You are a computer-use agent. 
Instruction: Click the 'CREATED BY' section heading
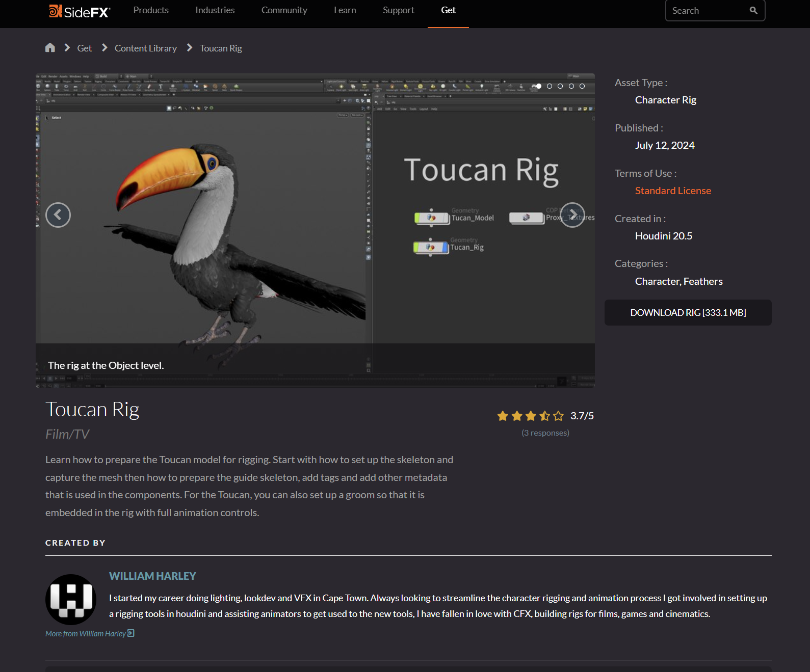[75, 543]
